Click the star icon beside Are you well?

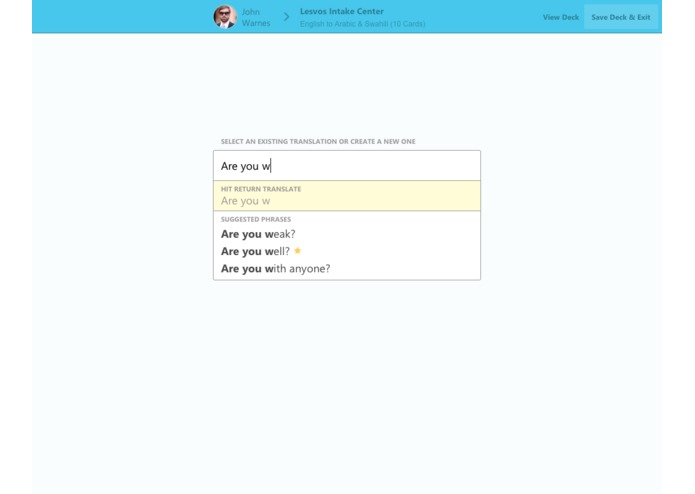297,250
